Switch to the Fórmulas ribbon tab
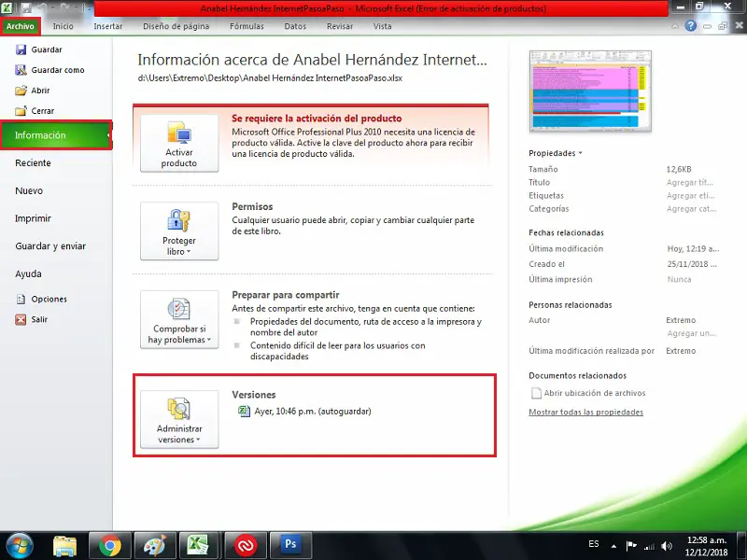This screenshot has width=747, height=560. 247,26
